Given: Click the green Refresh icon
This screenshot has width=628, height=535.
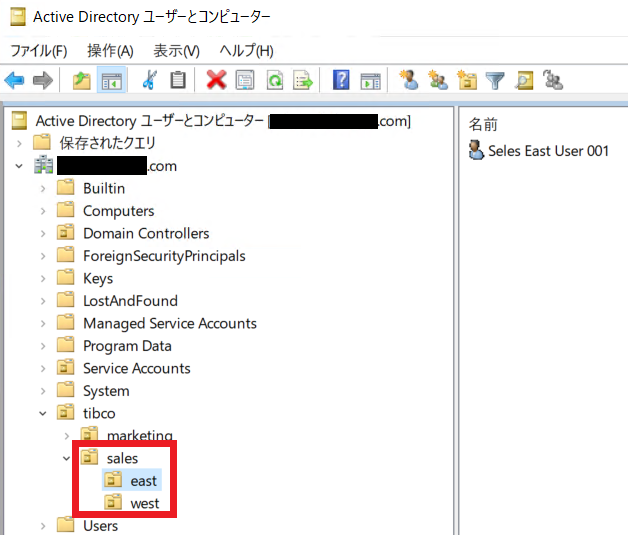Looking at the screenshot, I should [275, 80].
